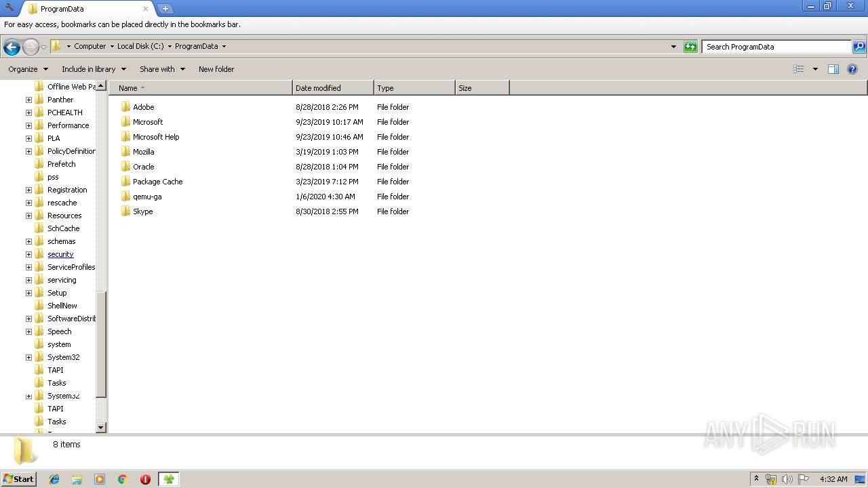Open the Action Center flag icon
The height and width of the screenshot is (488, 868).
tap(804, 479)
